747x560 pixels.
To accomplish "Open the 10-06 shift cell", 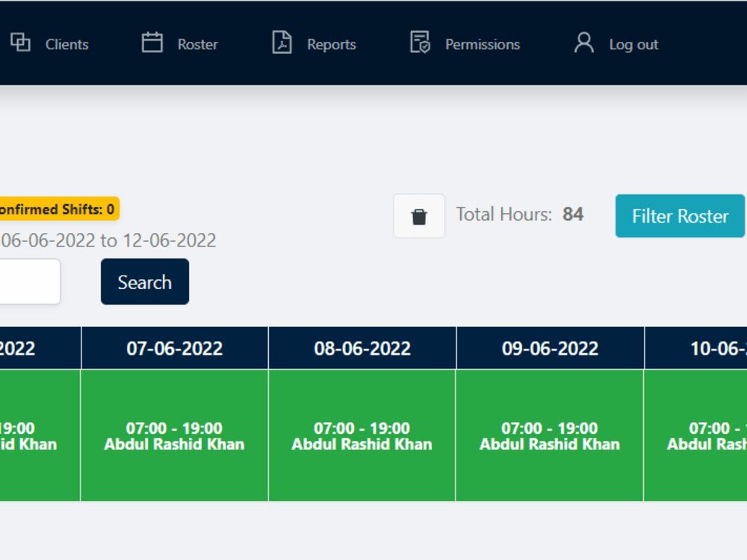I will pyautogui.click(x=695, y=435).
